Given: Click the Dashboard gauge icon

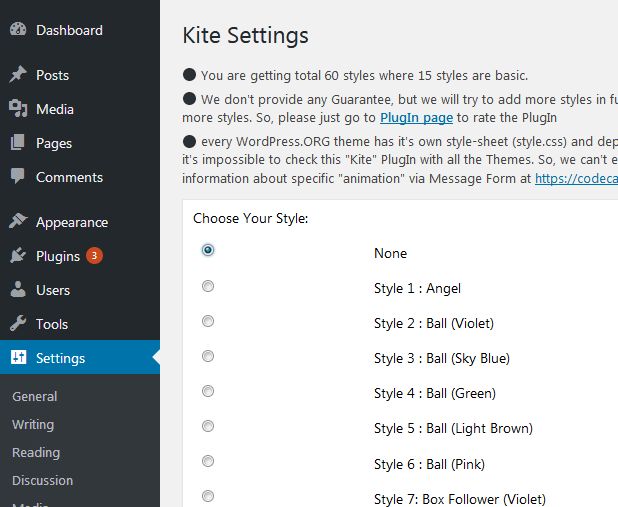Looking at the screenshot, I should 18,30.
